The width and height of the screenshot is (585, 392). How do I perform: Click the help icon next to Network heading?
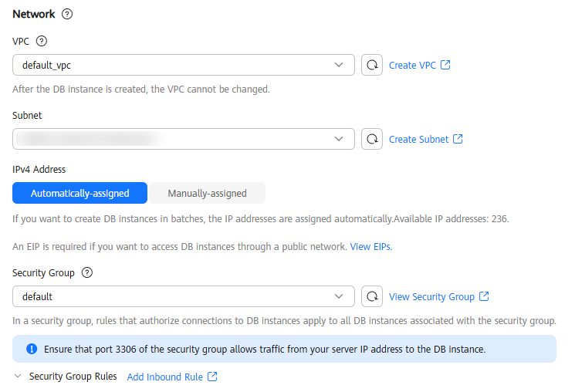click(67, 15)
